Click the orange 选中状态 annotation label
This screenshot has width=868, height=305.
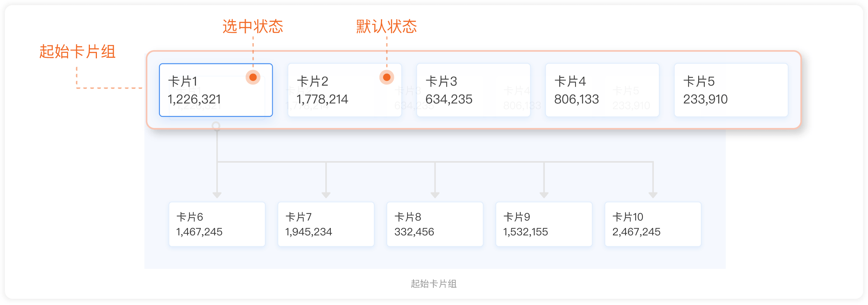pos(253,27)
